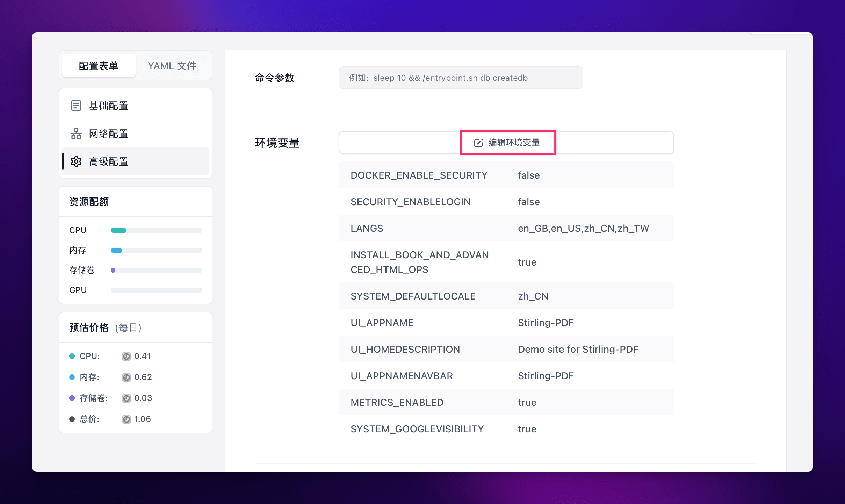Switch to the YAML 文件 tab

[x=172, y=65]
